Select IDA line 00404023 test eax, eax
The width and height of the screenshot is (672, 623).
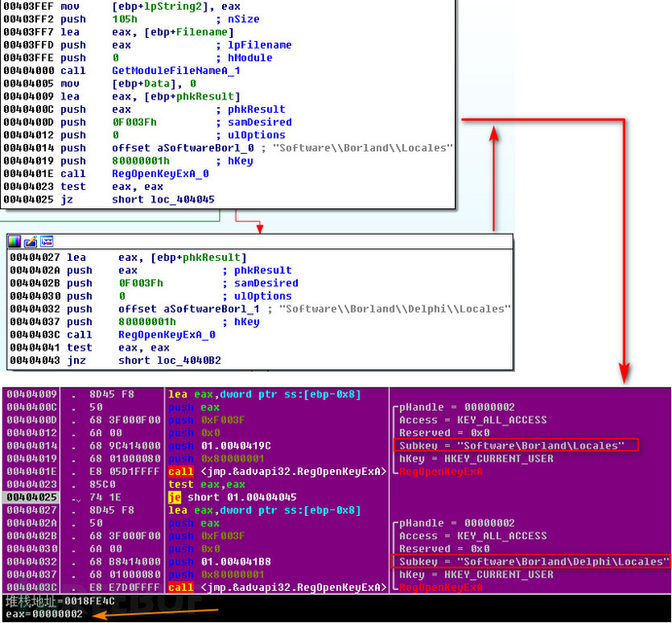coord(83,186)
